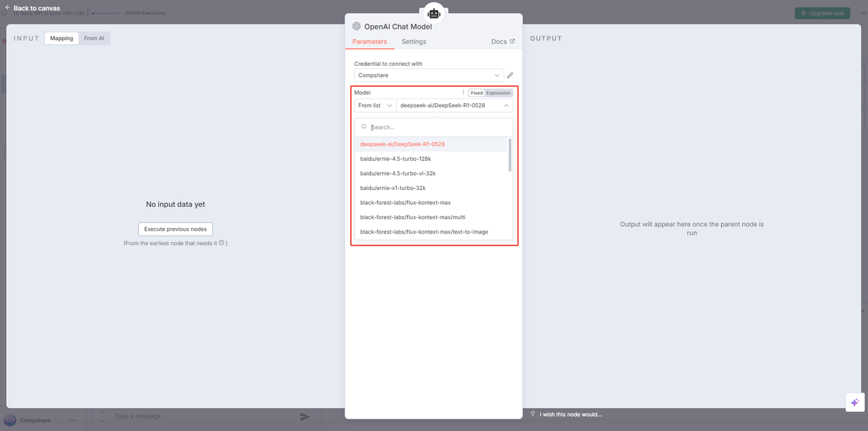Select the Mapping input view
868x431 pixels.
pyautogui.click(x=62, y=39)
